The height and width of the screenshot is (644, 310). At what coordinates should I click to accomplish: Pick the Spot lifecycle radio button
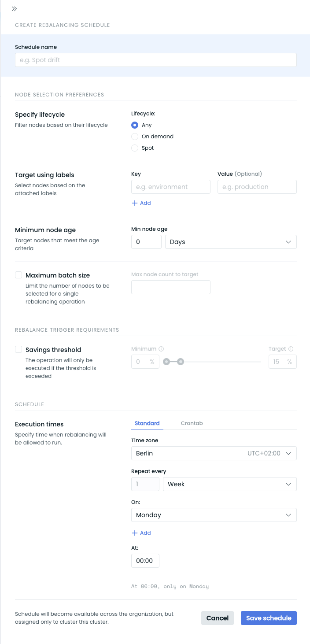(x=135, y=148)
